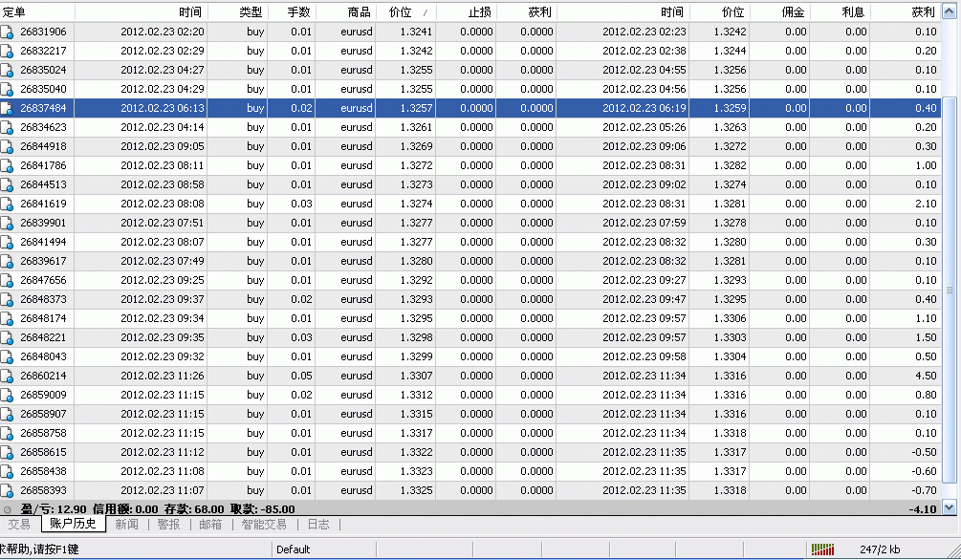Click order icon for order 26848174
961x560 pixels.
tap(7, 318)
